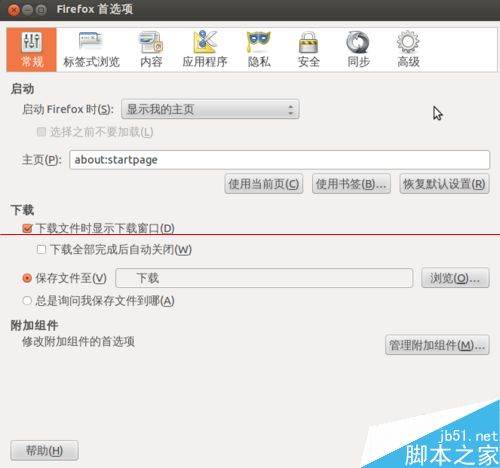
Task: Select 总是询问我保存文件到哪 radio option
Action: coord(27,301)
